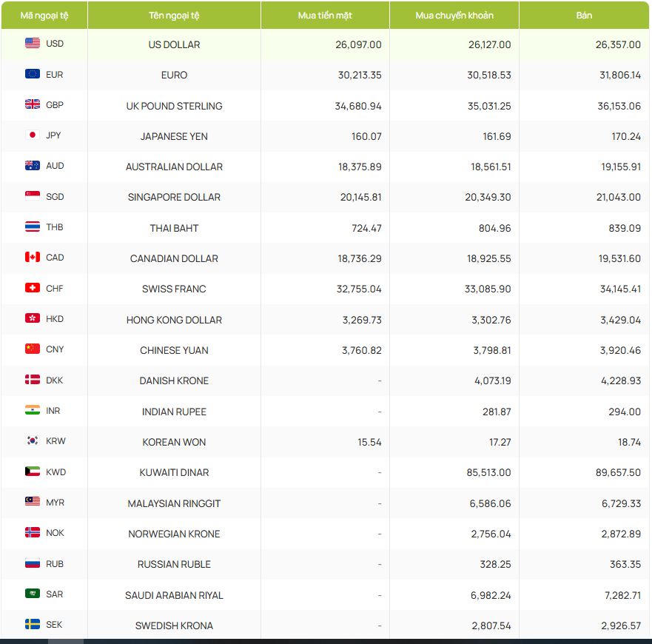Screen dimensions: 652x644
Task: Select the Australian flag next to AUD
Action: tap(33, 166)
